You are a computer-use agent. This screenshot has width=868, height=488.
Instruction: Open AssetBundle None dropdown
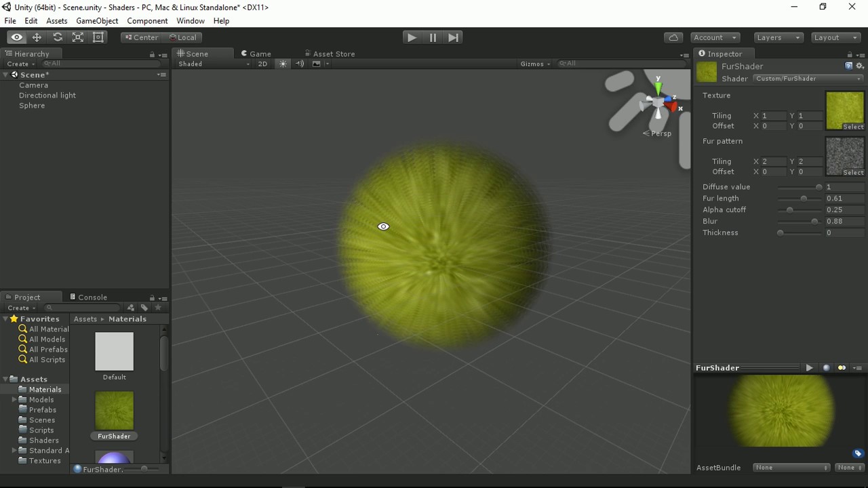[791, 468]
